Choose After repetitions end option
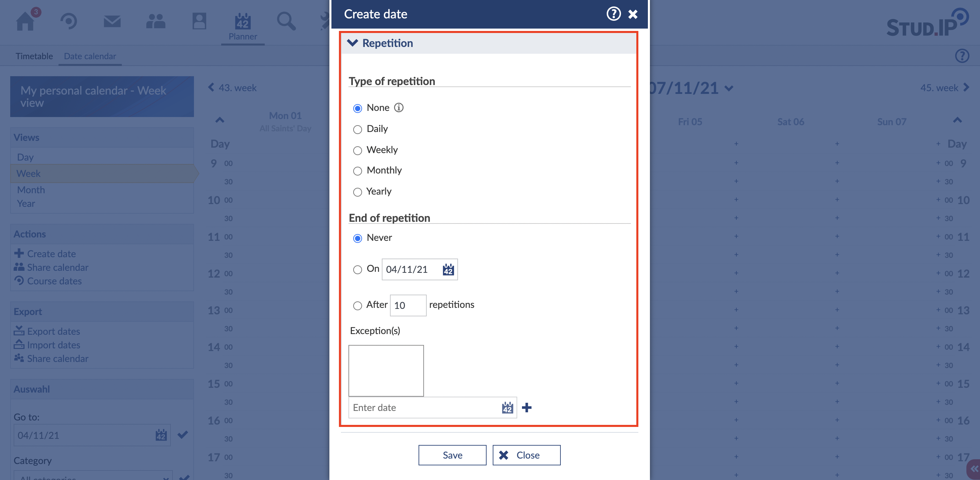Viewport: 980px width, 480px height. pos(357,306)
